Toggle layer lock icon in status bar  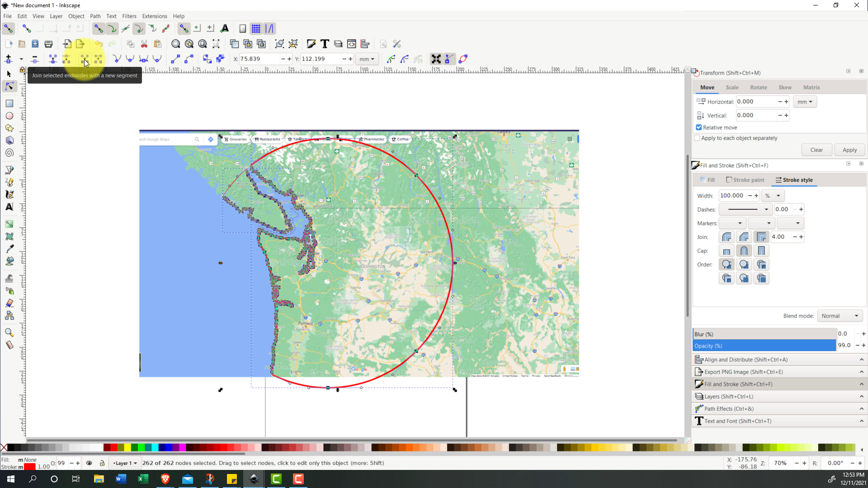point(102,463)
